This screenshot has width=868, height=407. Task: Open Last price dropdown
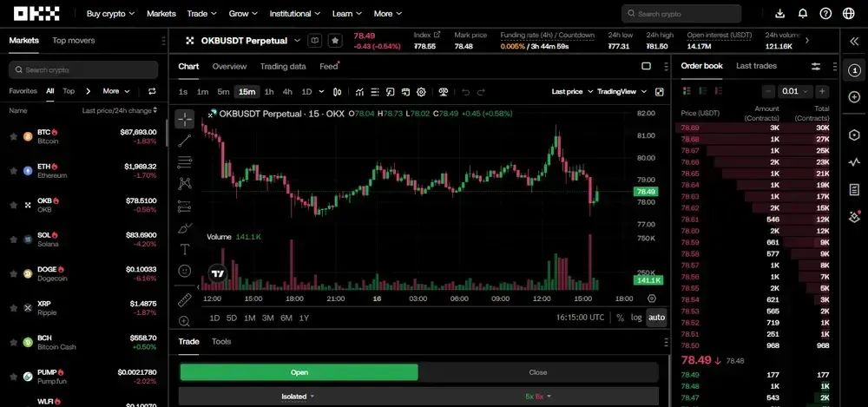coord(572,92)
